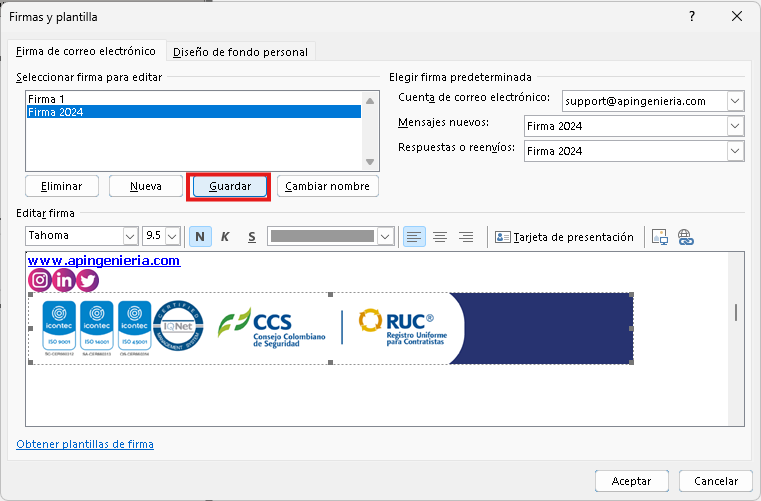Click the LinkedIn icon in signature
This screenshot has width=761, height=501.
click(x=64, y=280)
